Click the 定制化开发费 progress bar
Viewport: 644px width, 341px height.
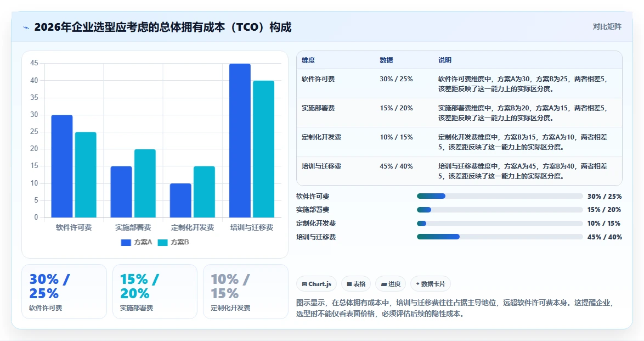[x=500, y=224]
